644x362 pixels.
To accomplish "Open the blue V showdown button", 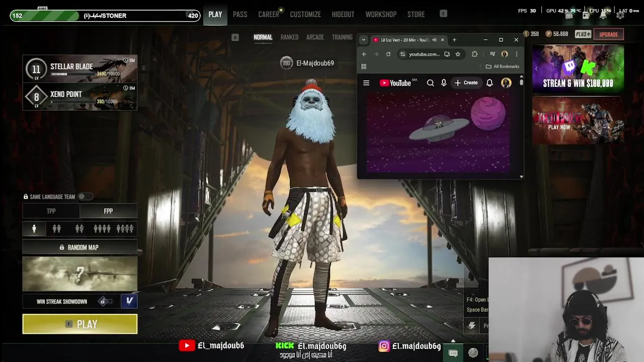I will pyautogui.click(x=129, y=301).
